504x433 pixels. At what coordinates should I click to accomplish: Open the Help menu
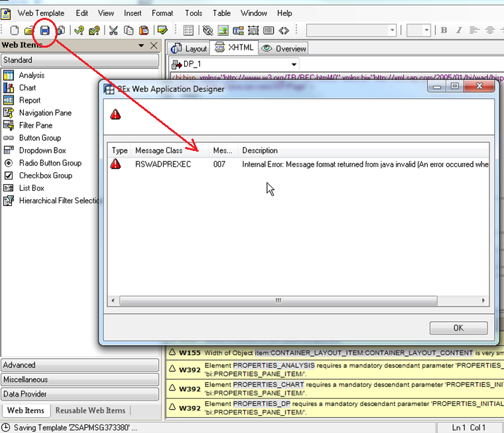click(x=285, y=13)
